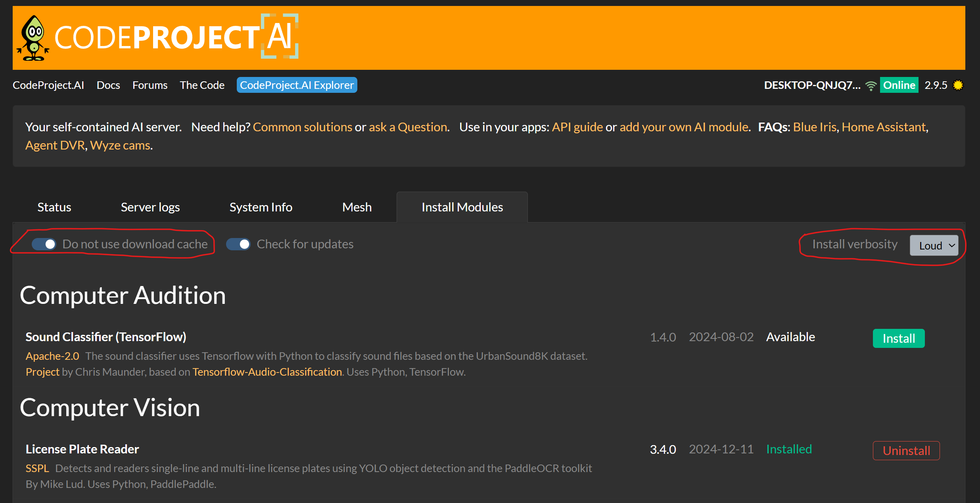Open the Mesh tab
The height and width of the screenshot is (503, 980).
pyautogui.click(x=357, y=207)
